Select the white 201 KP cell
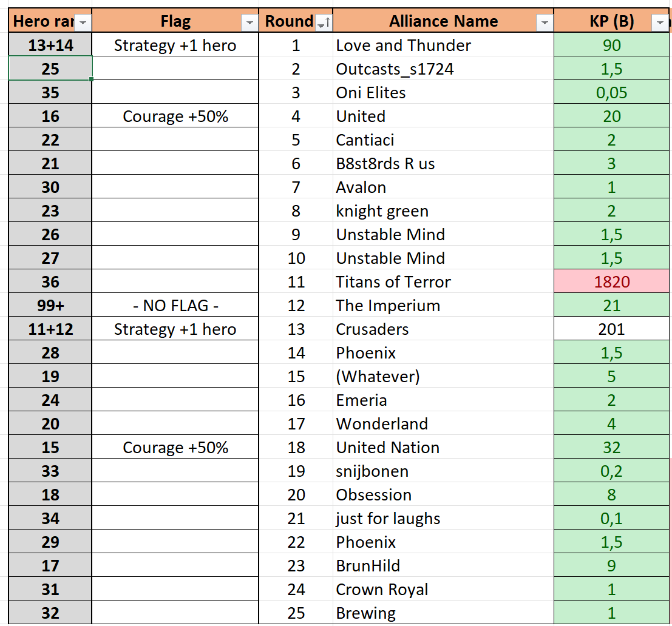The width and height of the screenshot is (672, 626). pos(611,329)
